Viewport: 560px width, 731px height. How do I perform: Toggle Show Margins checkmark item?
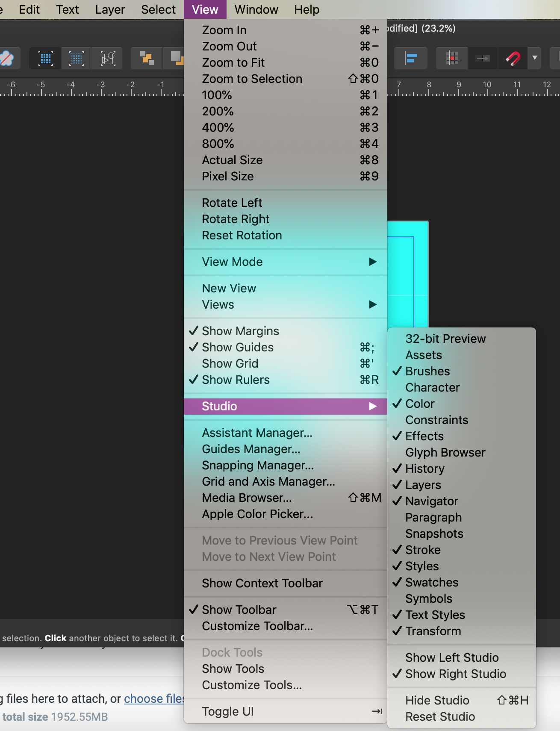[x=286, y=331]
